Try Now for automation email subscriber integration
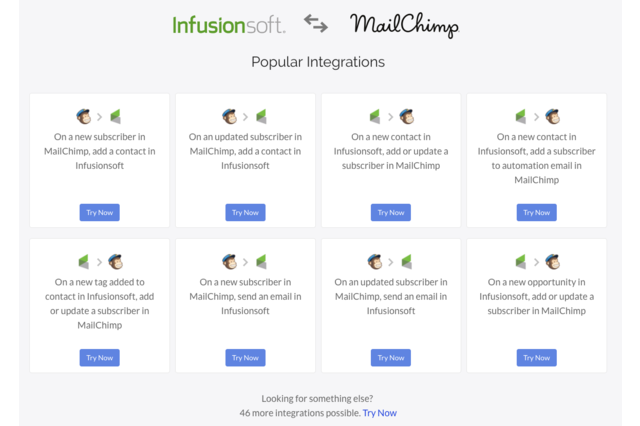The height and width of the screenshot is (426, 640). click(537, 213)
